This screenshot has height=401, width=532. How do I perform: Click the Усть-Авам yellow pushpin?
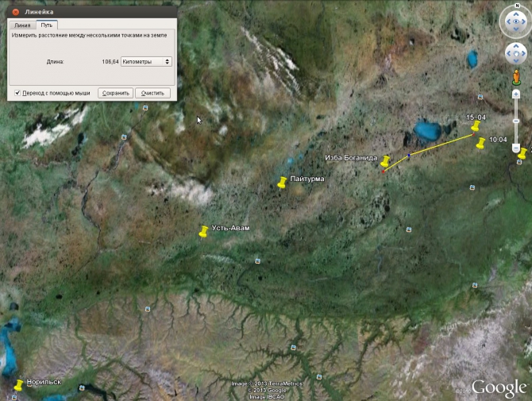tap(203, 232)
